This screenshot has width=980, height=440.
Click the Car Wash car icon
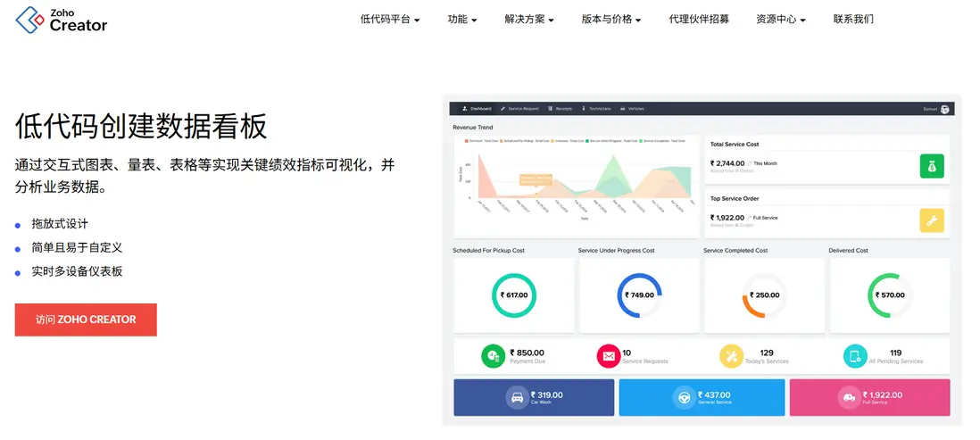tap(518, 397)
